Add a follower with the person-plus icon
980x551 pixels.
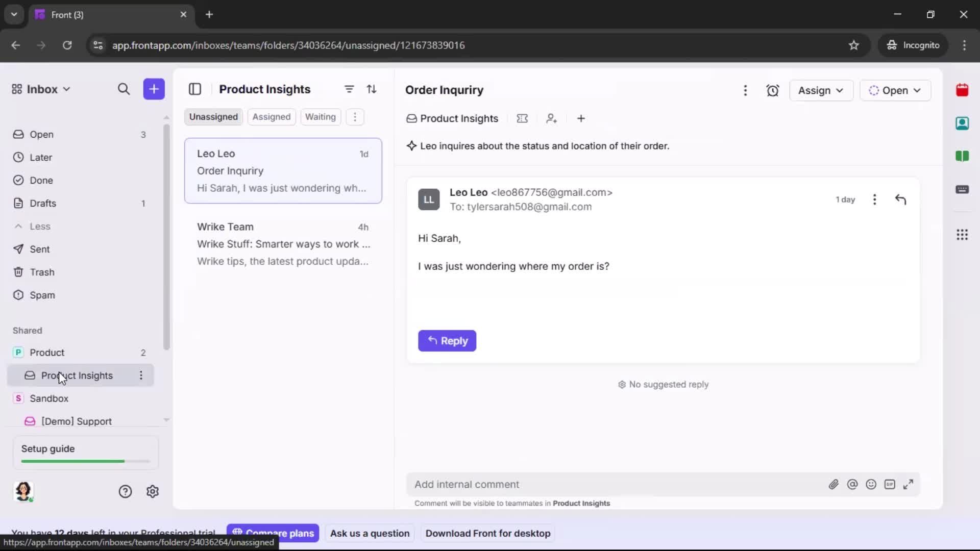pyautogui.click(x=552, y=118)
